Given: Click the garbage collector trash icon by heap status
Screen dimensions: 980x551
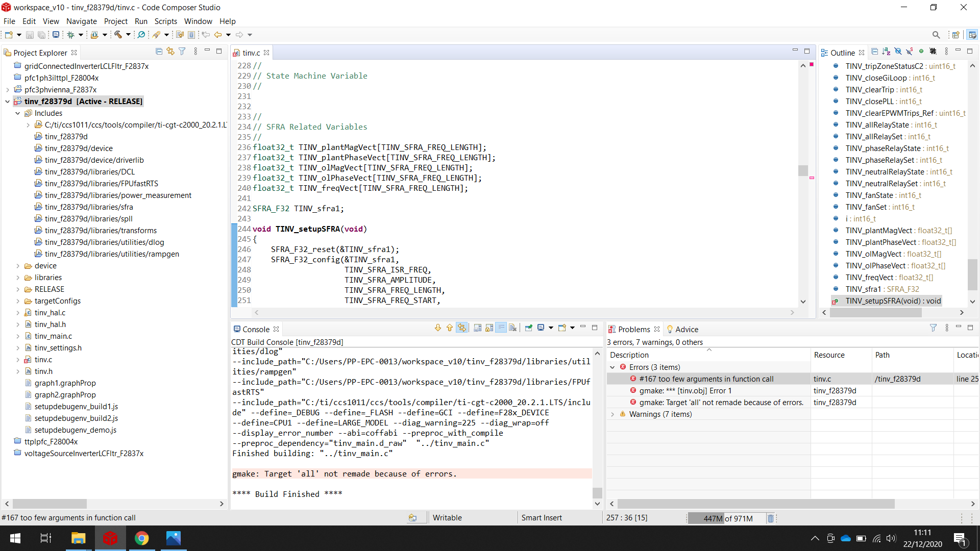Looking at the screenshot, I should [x=770, y=518].
